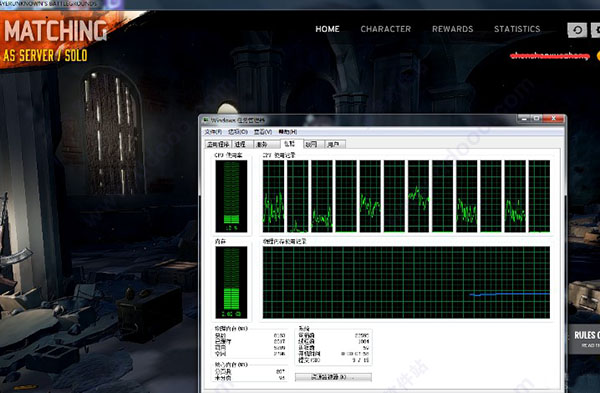Open the 文件(F) menu in Task Manager
Viewport: 600px width, 393px height.
point(213,132)
